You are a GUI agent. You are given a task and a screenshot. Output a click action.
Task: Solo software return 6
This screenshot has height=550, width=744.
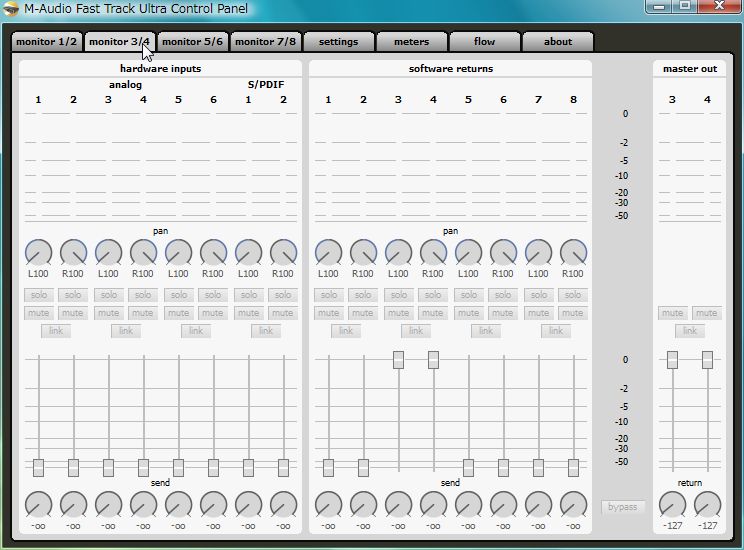503,295
